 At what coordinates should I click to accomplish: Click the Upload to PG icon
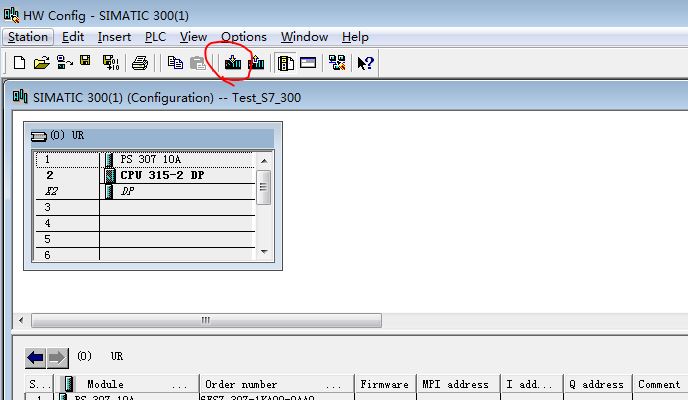click(x=256, y=63)
